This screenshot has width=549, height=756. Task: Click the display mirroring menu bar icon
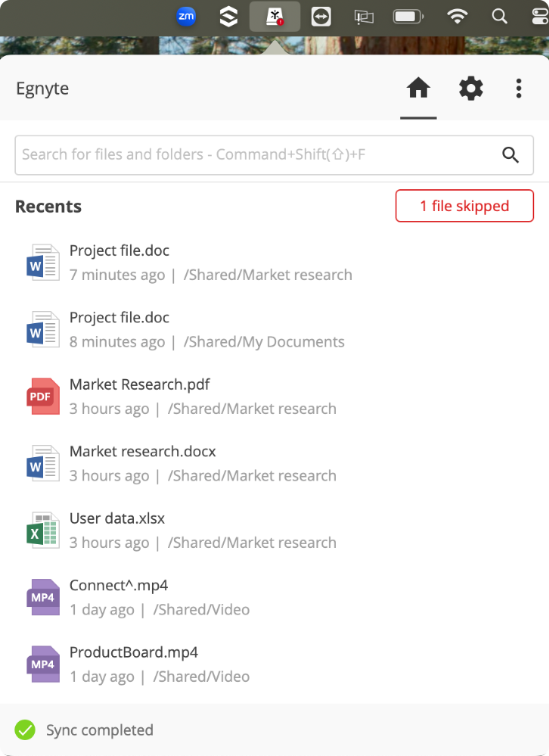tap(364, 17)
